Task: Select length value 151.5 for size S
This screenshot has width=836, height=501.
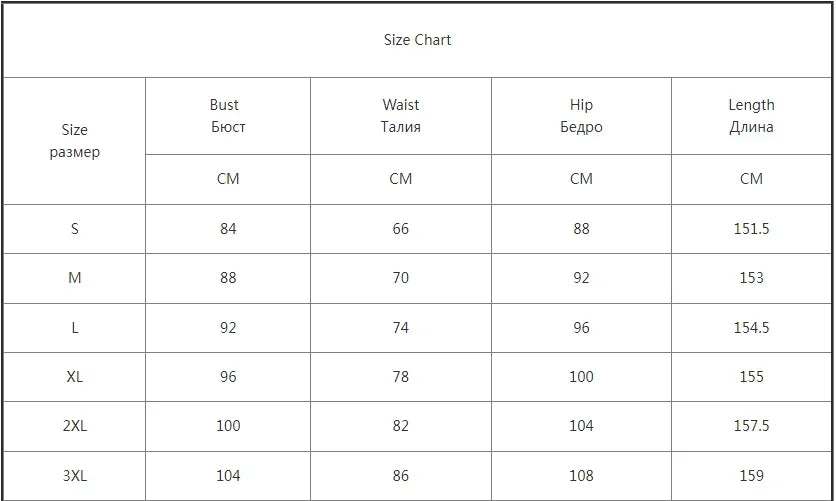Action: coord(751,229)
